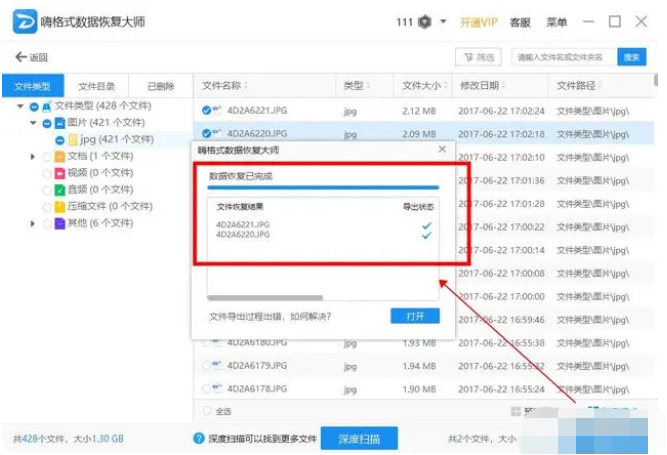Switch to the 文件类型 tab
This screenshot has height=455, width=667.
click(x=33, y=86)
